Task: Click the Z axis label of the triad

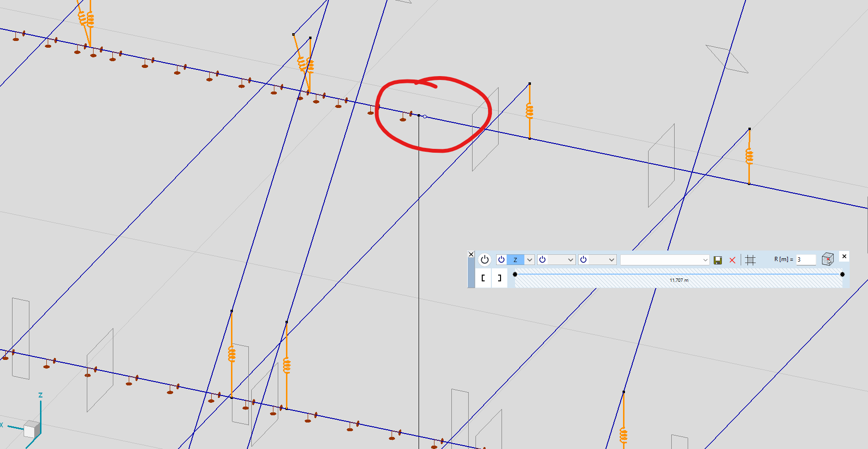Action: click(x=41, y=395)
